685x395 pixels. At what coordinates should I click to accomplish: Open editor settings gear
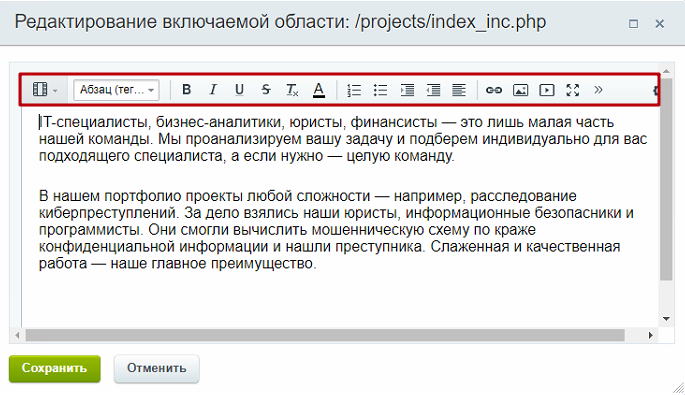point(655,90)
